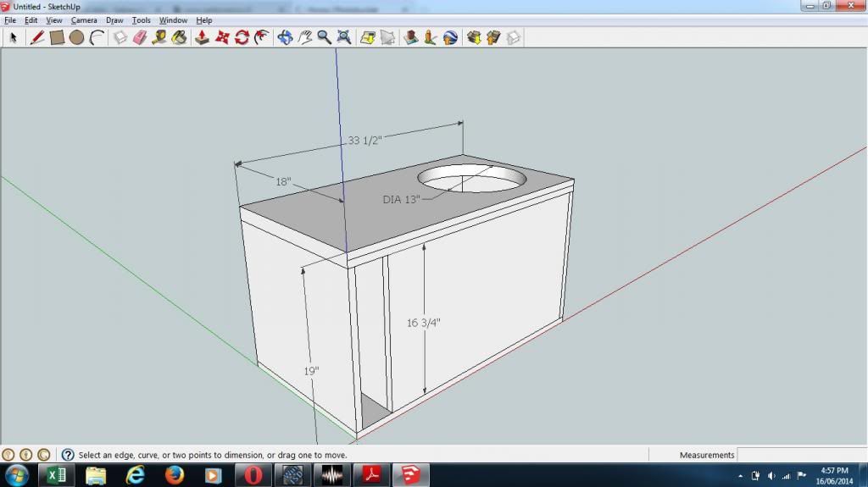868x487 pixels.
Task: Open the File menu
Action: coord(10,20)
